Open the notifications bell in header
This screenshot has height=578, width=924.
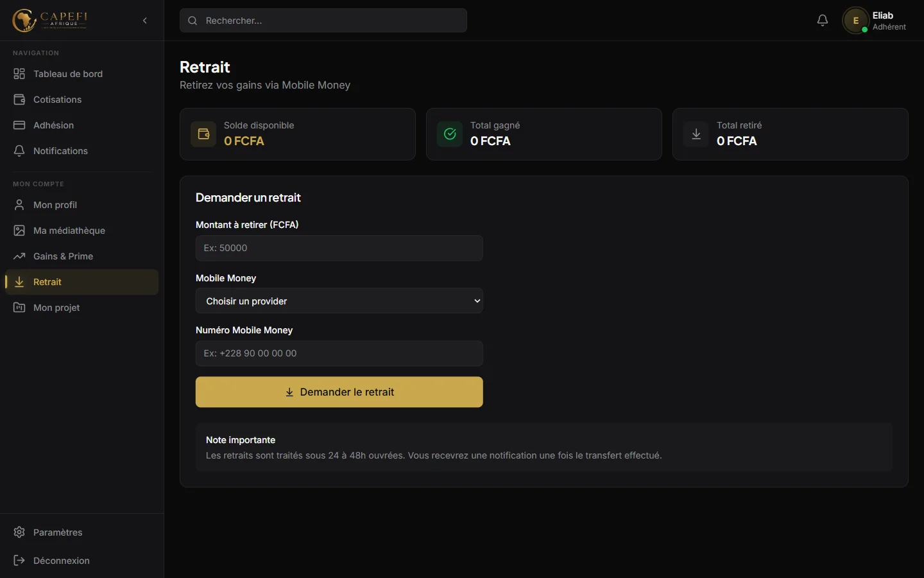[823, 21]
